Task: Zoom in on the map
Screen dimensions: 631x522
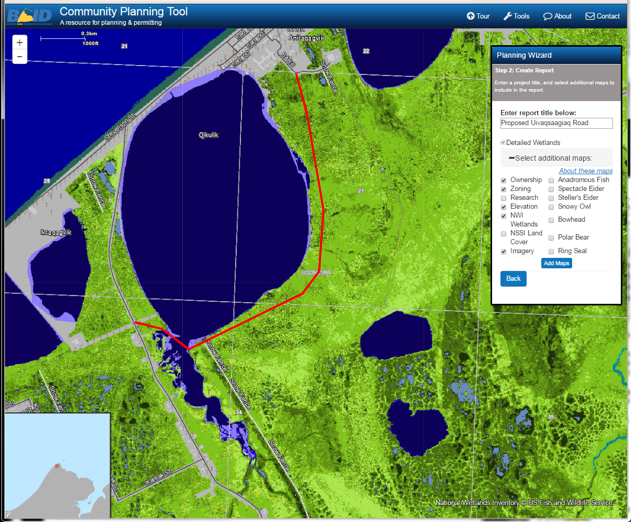Action: (x=20, y=43)
